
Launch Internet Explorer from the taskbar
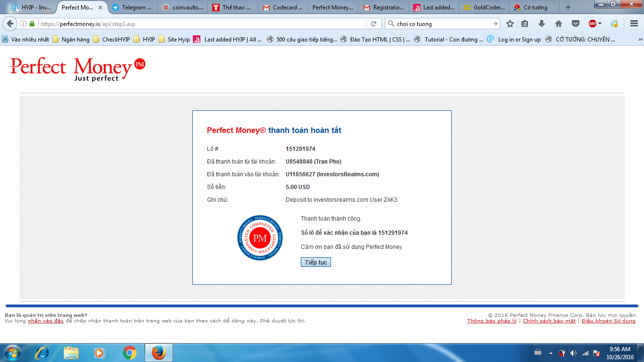[42, 353]
